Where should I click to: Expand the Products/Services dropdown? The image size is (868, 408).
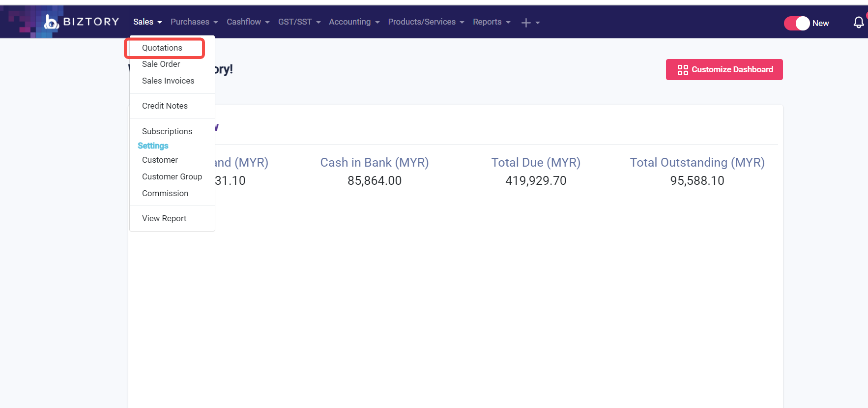tap(426, 22)
